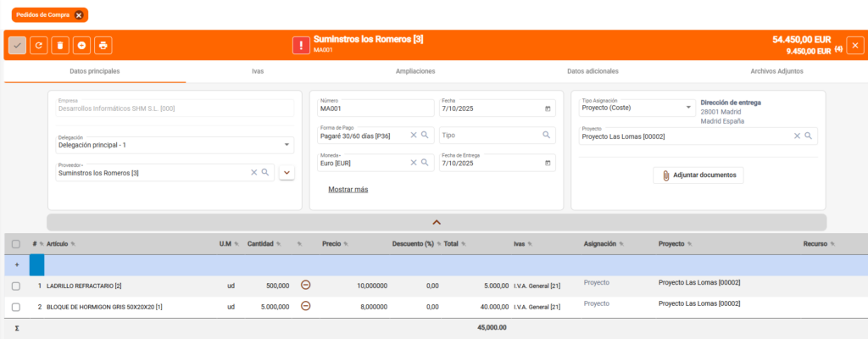Click minus icon on LADRILLO REFRACTARIO row
Viewport: 868px width, 339px height.
coord(306,285)
